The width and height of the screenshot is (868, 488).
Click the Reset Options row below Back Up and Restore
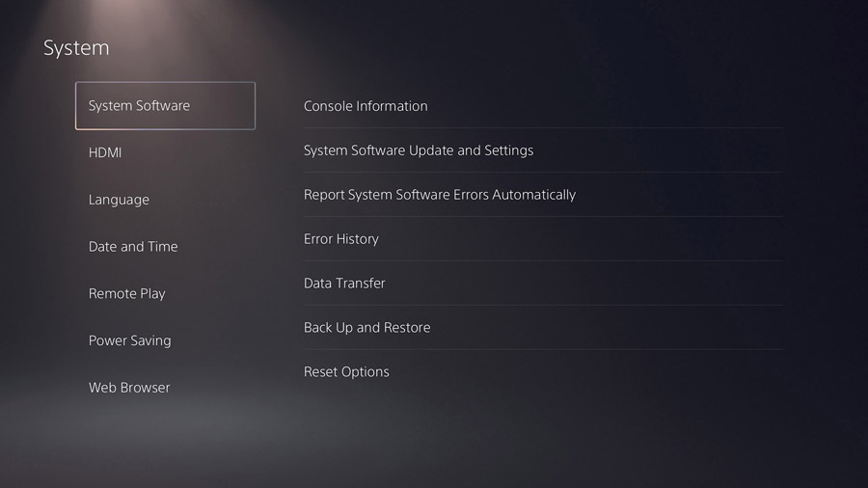tap(346, 372)
